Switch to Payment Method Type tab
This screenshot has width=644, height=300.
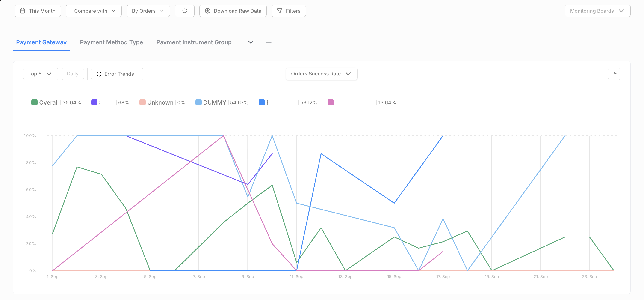[x=111, y=42]
